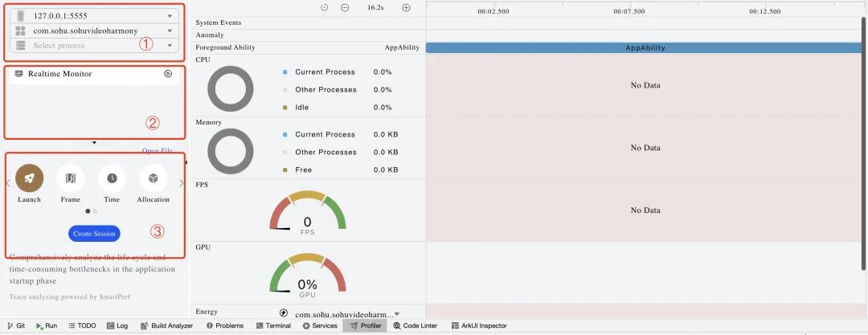The width and height of the screenshot is (868, 335).
Task: Click the FPS gauge
Action: click(307, 211)
